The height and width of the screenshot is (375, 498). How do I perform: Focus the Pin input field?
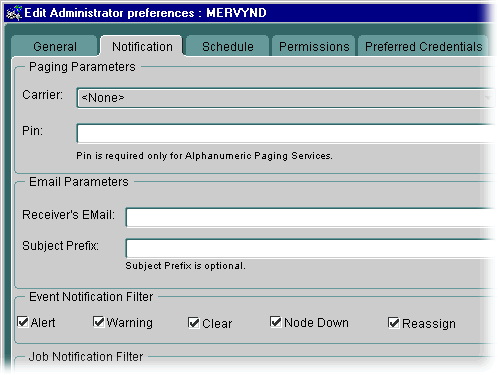pyautogui.click(x=286, y=133)
